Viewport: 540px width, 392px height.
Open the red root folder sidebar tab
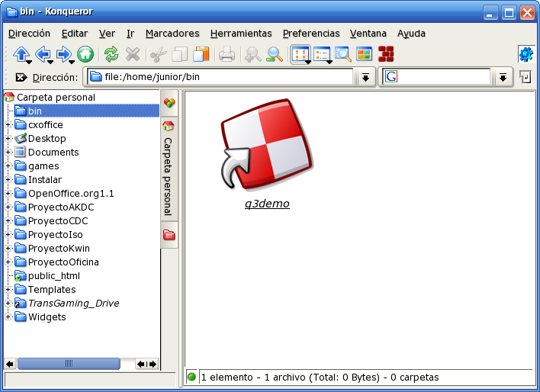[169, 235]
